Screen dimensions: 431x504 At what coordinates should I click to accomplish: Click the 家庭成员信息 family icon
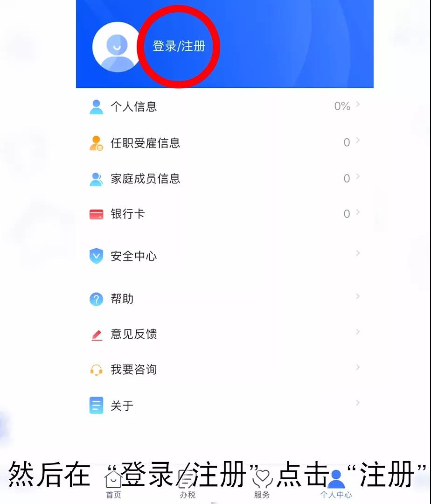click(97, 179)
